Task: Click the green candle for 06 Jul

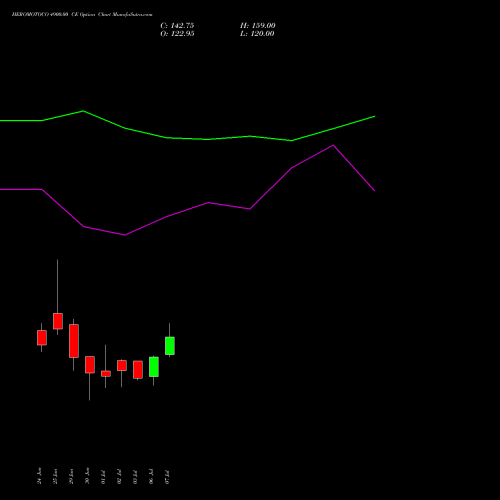Action: (154, 367)
